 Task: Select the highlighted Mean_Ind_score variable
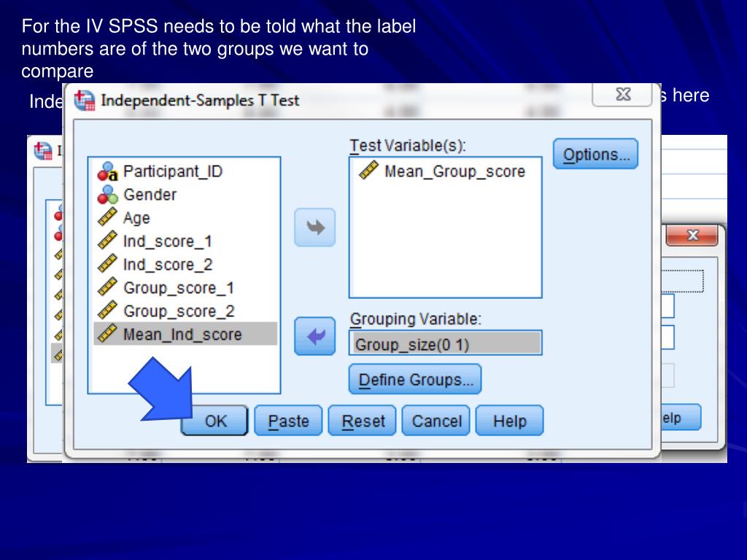click(185, 334)
